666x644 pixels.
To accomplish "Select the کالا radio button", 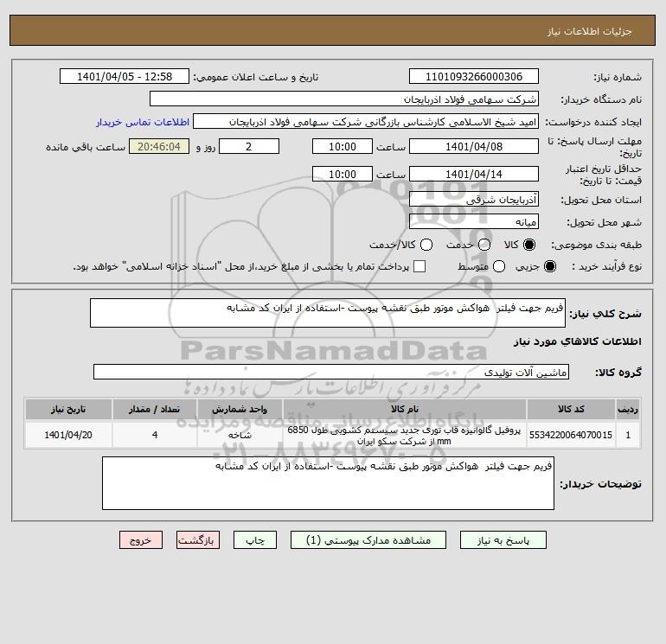I will coord(529,245).
